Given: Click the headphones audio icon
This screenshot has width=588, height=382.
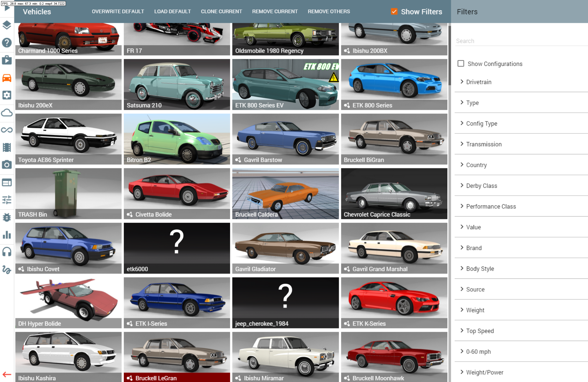Looking at the screenshot, I should [7, 252].
